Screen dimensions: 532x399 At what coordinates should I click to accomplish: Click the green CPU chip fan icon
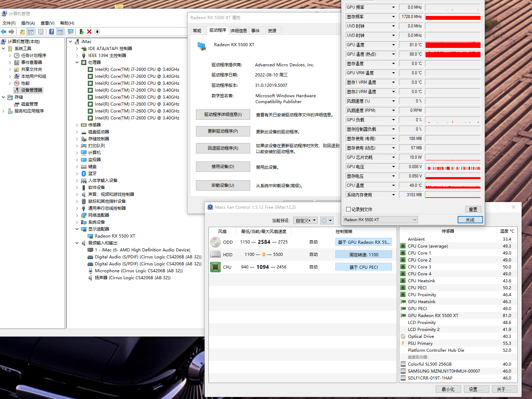point(215,267)
